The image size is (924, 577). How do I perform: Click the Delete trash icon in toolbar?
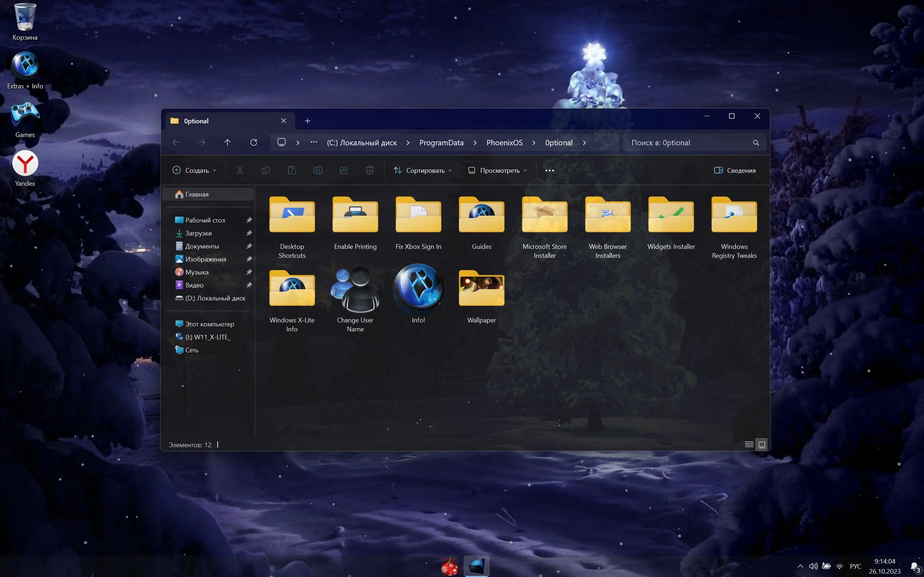coord(370,170)
